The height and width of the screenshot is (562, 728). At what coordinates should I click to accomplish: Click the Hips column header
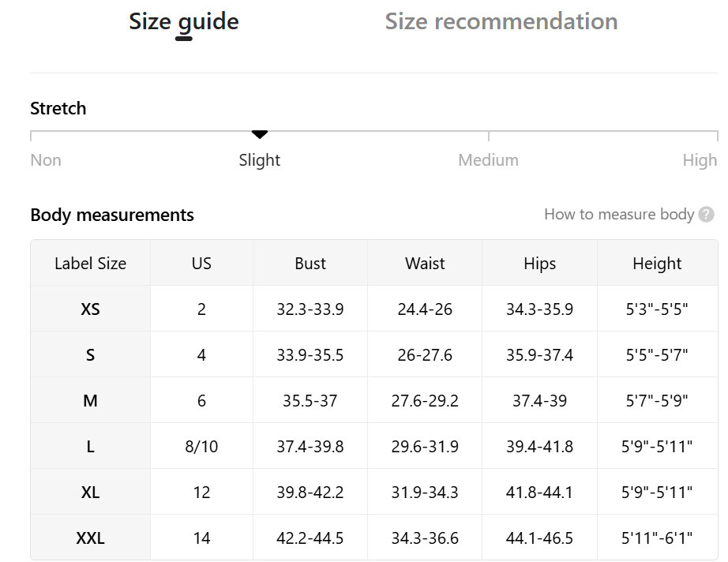point(539,264)
